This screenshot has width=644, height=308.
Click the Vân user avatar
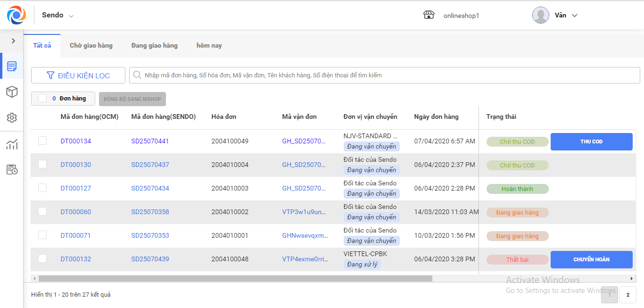(x=540, y=15)
